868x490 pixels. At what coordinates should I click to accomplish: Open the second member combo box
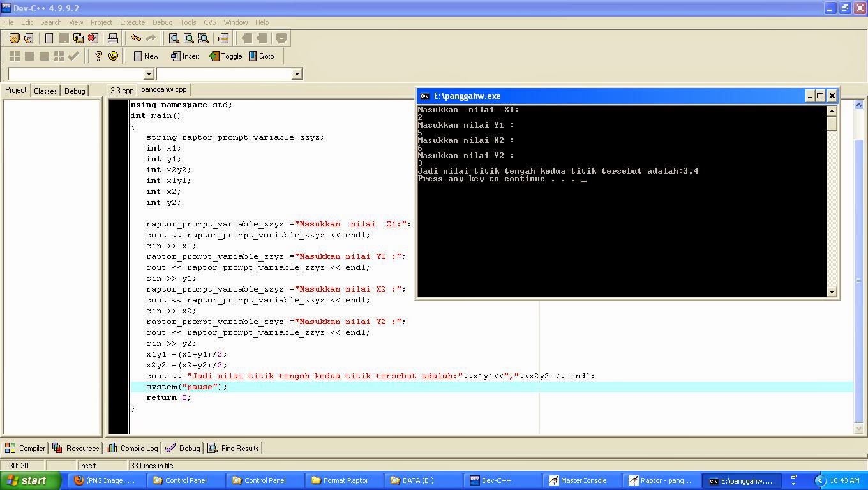coord(297,74)
